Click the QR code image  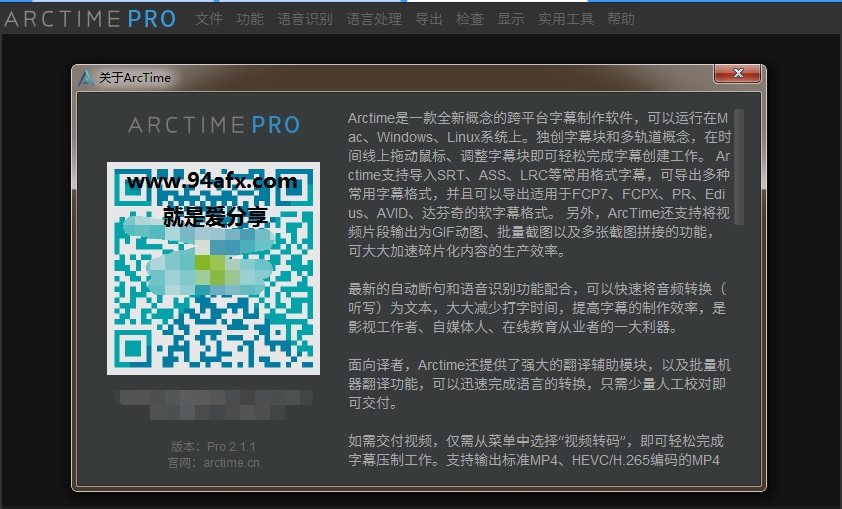pos(213,268)
